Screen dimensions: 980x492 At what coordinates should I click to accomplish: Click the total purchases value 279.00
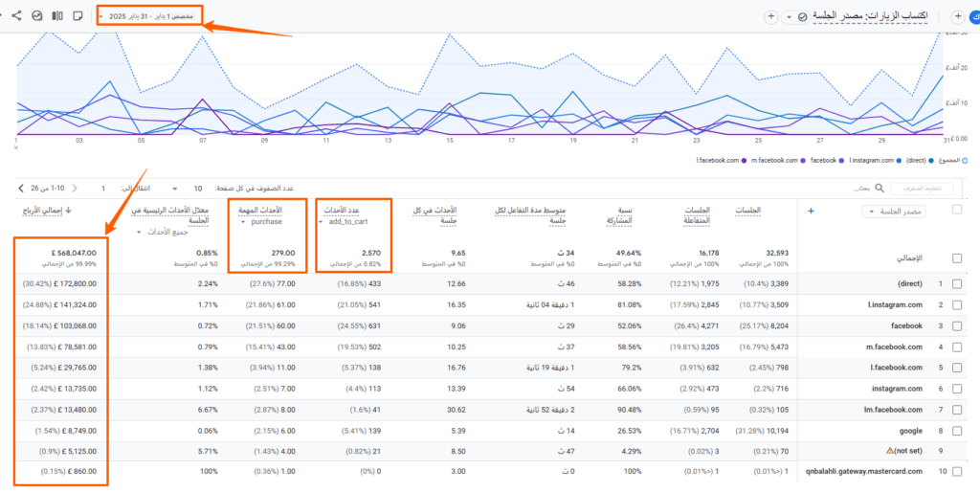(283, 254)
